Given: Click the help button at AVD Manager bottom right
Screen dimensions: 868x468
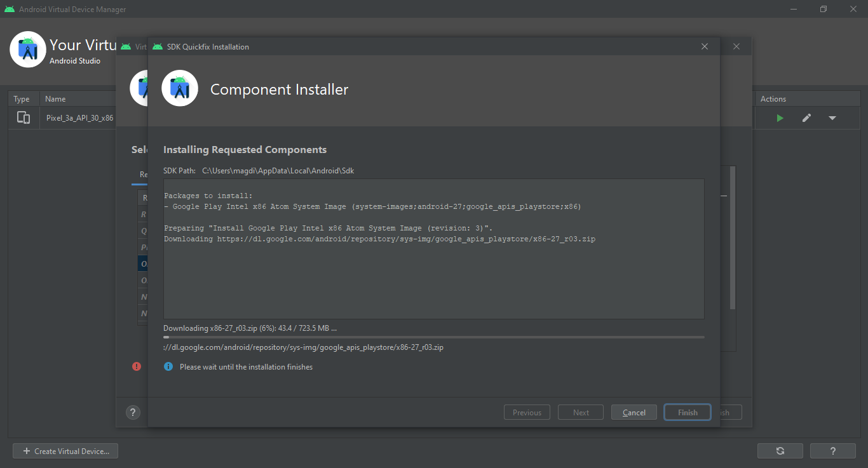Looking at the screenshot, I should click(x=833, y=451).
